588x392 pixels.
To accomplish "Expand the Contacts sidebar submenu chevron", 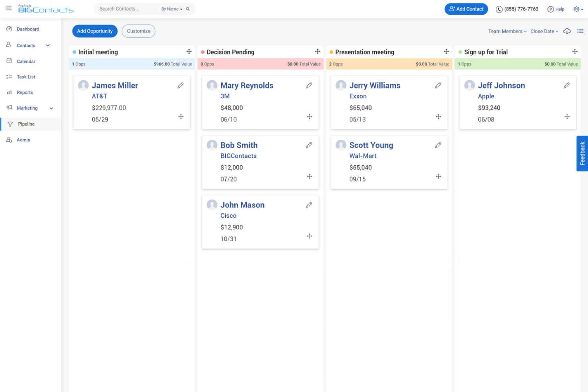I will click(x=48, y=46).
